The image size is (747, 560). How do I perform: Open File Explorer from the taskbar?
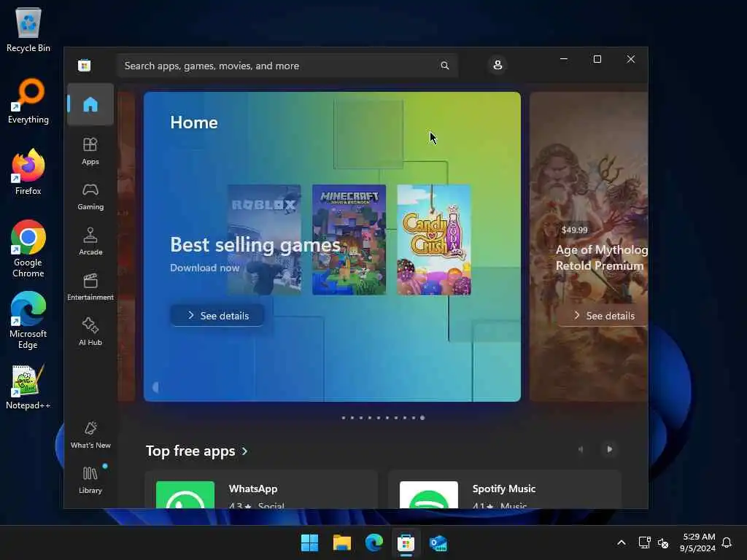click(x=341, y=542)
